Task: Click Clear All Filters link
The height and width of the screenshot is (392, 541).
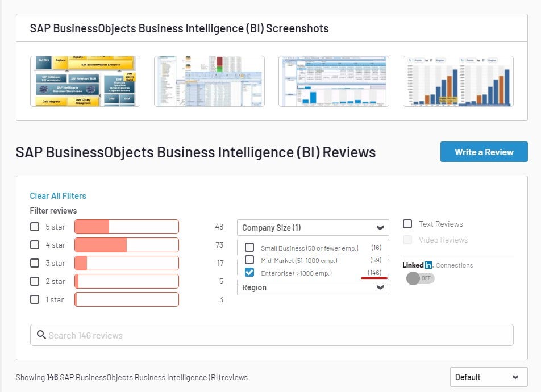Action: tap(58, 196)
